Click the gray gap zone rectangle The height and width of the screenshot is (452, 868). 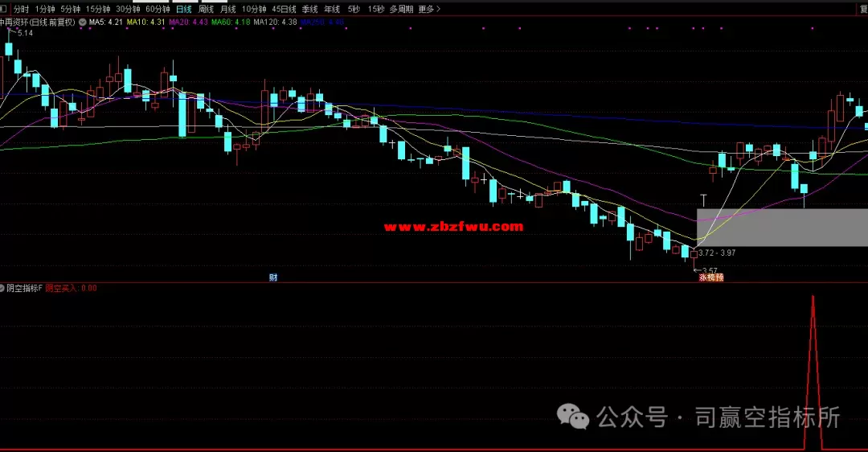click(782, 227)
